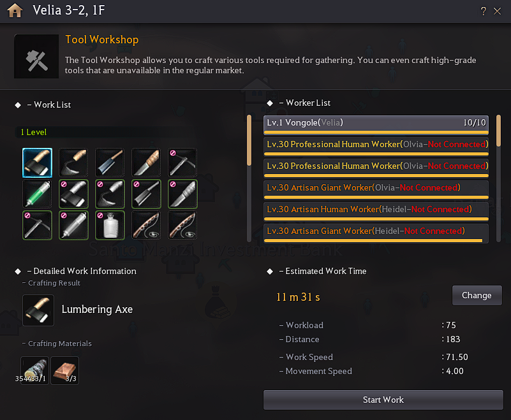Viewport: 511px width, 420px height.
Task: Pick Lv.30 Artisan Human Worker from Heidel
Action: pos(376,212)
